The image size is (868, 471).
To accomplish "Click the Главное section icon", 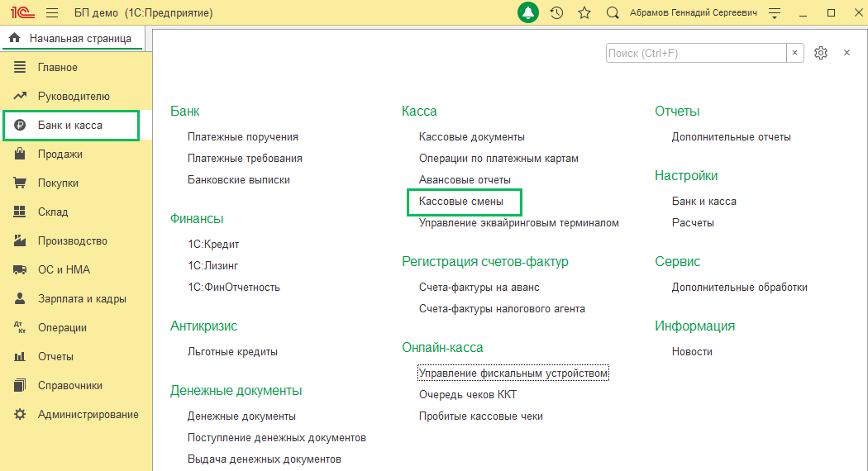I will [x=20, y=67].
